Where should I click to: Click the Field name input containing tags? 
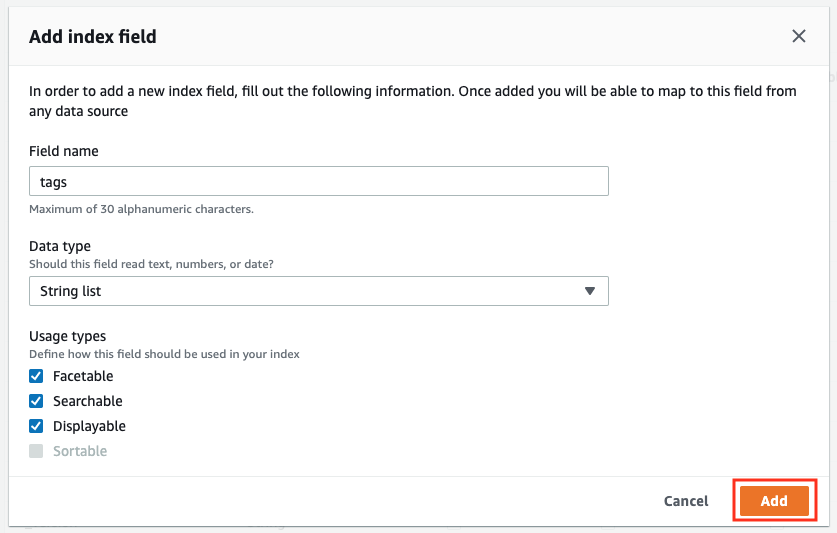319,181
